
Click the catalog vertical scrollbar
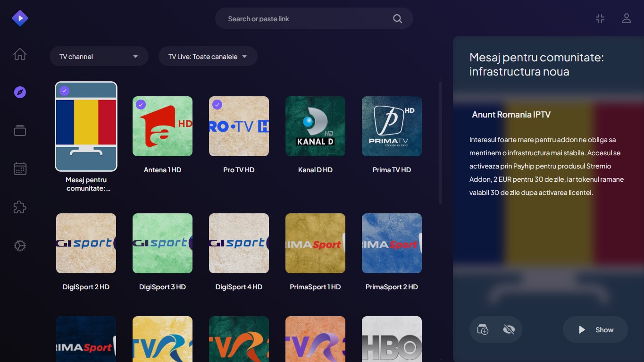(x=441, y=143)
